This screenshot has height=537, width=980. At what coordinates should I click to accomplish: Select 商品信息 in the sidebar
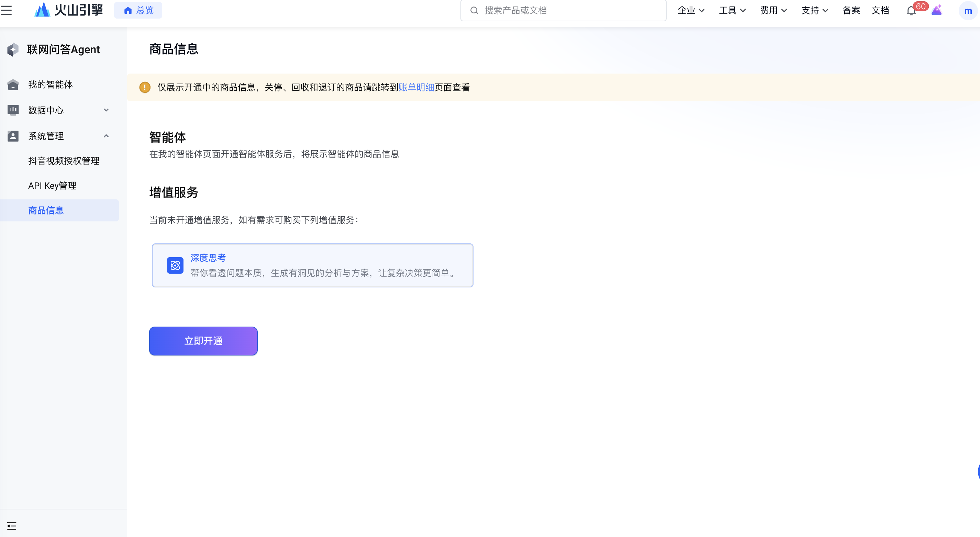[x=59, y=210]
